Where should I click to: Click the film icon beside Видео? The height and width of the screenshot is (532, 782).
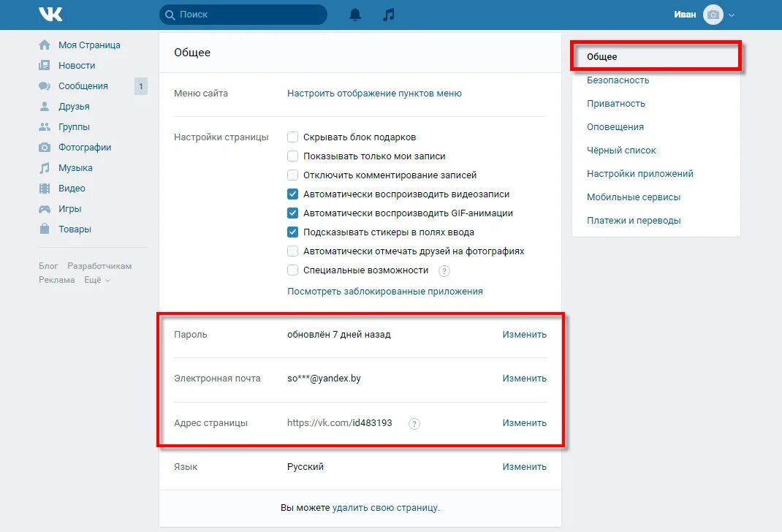(45, 188)
